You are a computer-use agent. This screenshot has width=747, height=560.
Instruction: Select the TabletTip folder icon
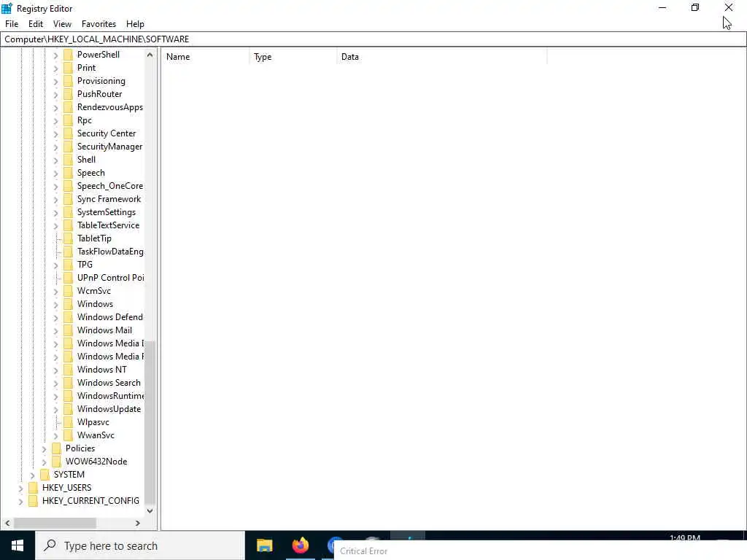pyautogui.click(x=68, y=238)
